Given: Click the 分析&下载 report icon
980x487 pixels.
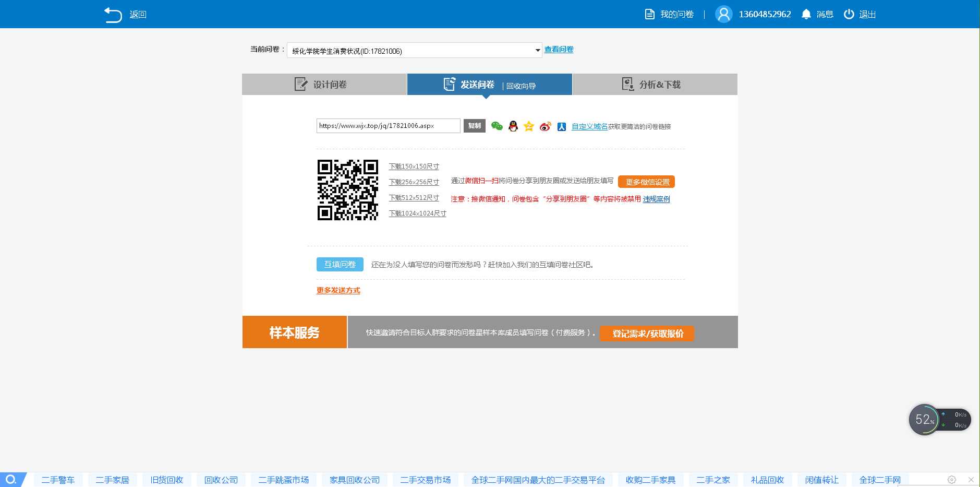Looking at the screenshot, I should coord(628,84).
